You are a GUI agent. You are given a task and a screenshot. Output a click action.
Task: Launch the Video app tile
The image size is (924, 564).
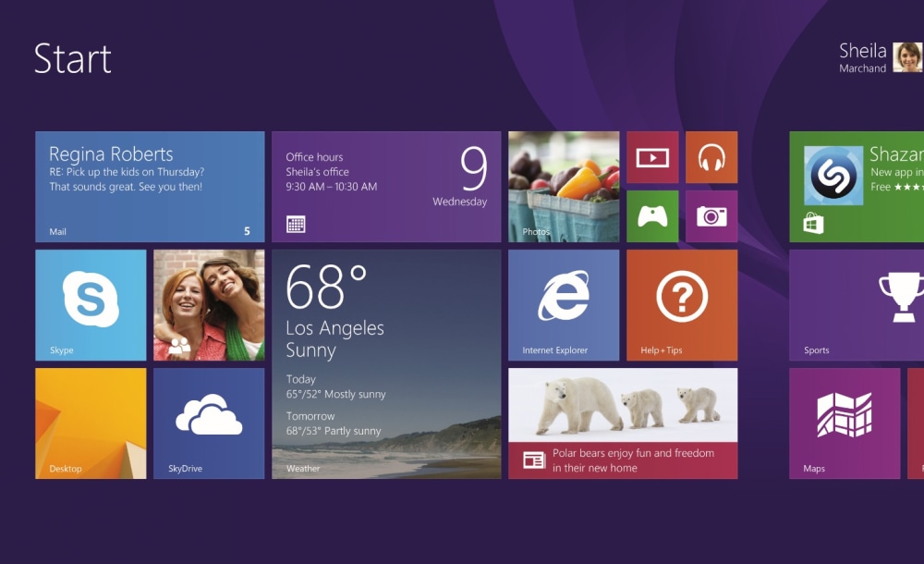point(652,157)
